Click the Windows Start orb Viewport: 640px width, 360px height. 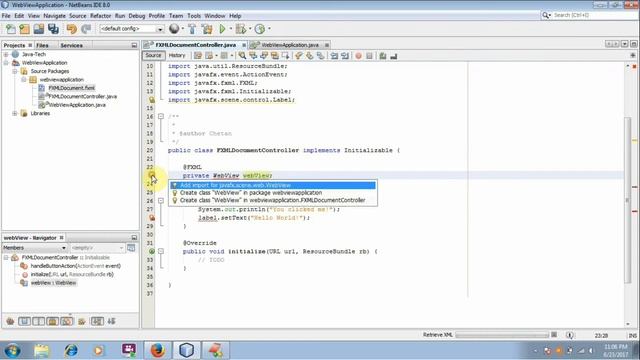point(13,350)
